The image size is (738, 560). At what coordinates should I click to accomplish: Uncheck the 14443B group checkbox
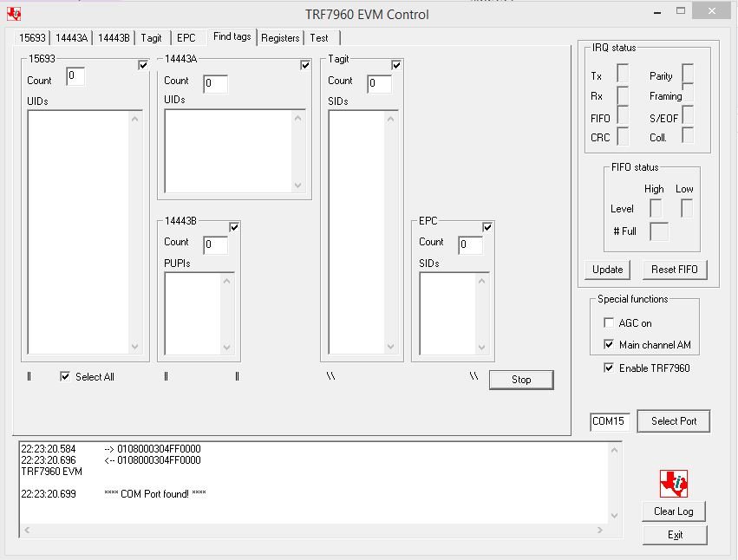(x=234, y=227)
